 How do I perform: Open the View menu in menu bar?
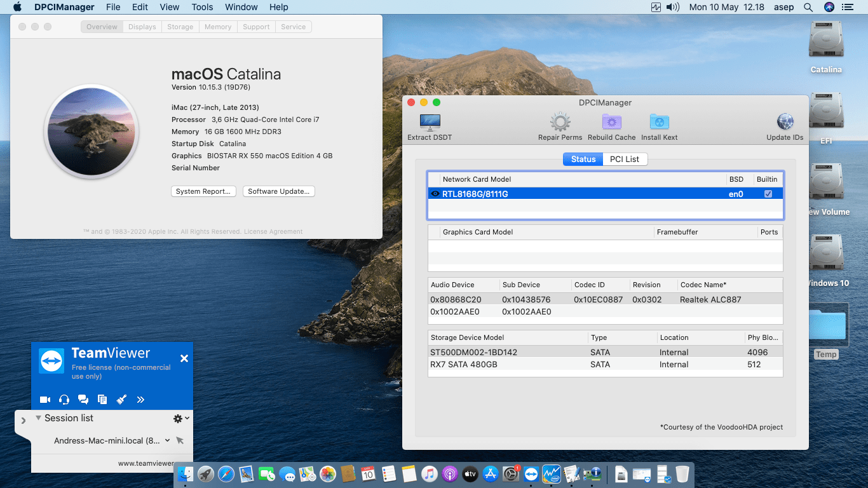pos(169,7)
